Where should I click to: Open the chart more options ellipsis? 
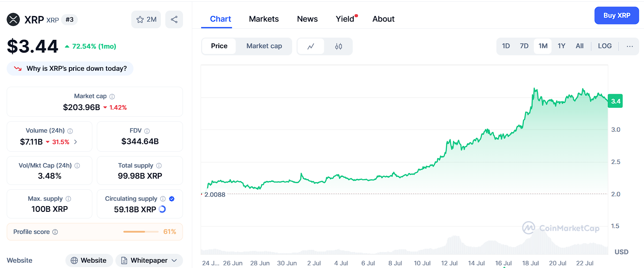coord(630,46)
